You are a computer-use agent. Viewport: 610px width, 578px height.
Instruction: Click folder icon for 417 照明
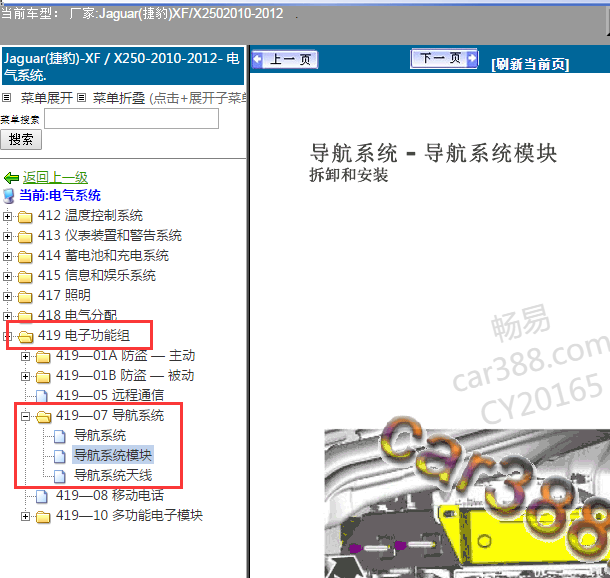tap(25, 296)
